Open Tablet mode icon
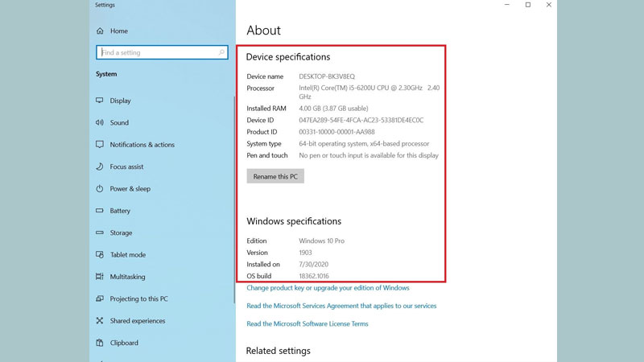The height and width of the screenshot is (362, 644). (x=100, y=255)
